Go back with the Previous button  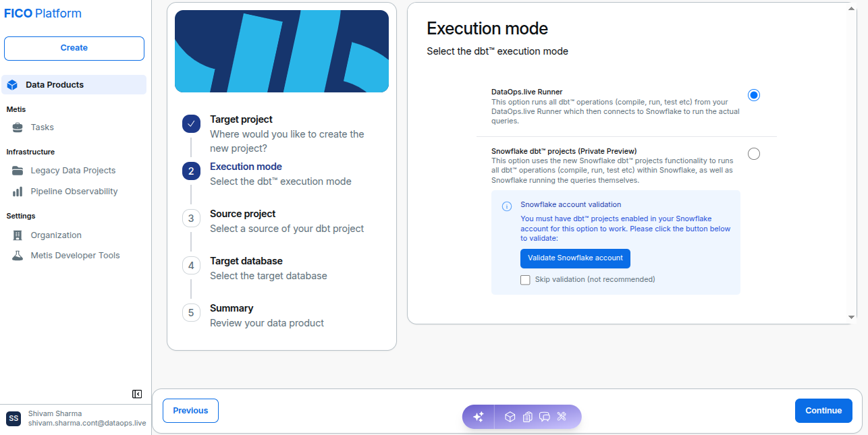pyautogui.click(x=190, y=411)
